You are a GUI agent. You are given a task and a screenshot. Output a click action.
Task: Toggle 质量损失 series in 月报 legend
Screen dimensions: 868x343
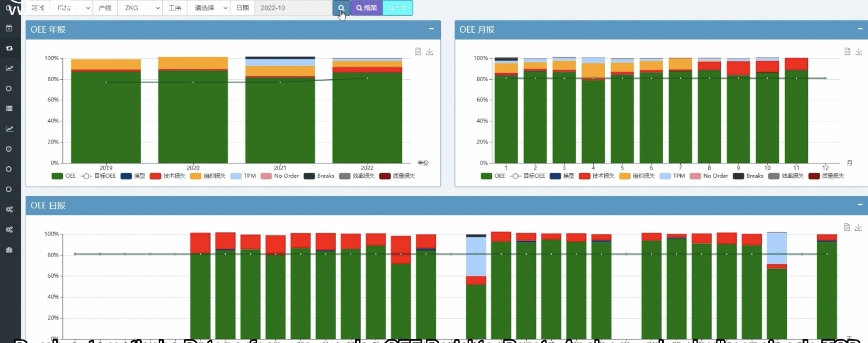click(x=827, y=176)
